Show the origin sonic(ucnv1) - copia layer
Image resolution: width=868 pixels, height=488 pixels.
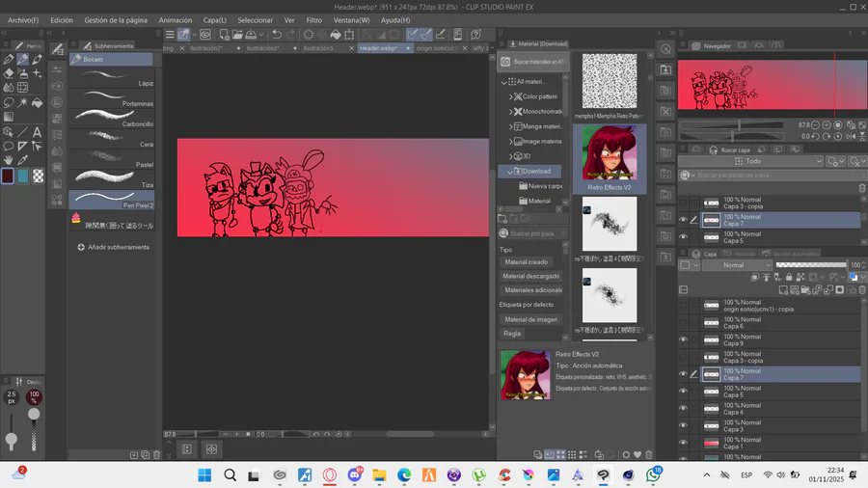pyautogui.click(x=683, y=306)
